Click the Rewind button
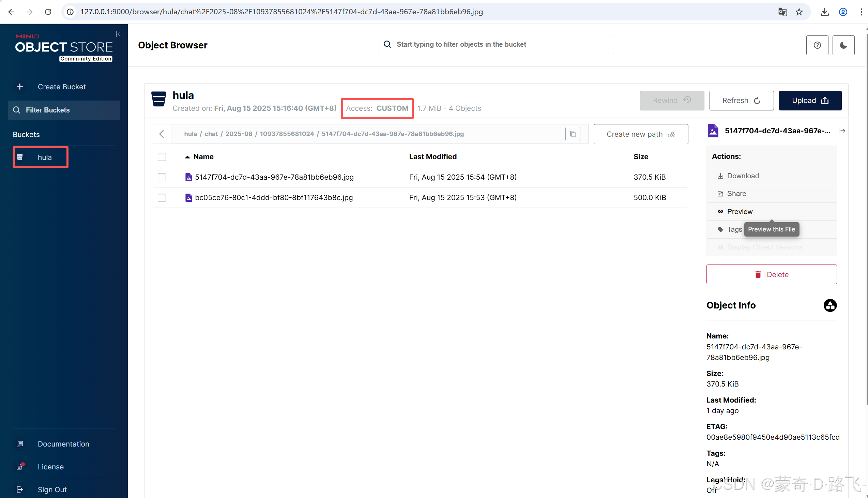Viewport: 868px width, 498px height. (x=672, y=101)
